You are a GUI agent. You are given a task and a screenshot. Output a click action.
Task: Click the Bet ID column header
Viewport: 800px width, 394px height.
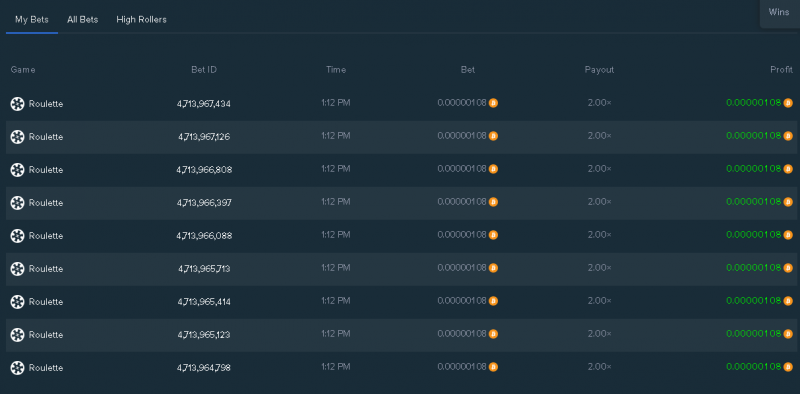204,70
